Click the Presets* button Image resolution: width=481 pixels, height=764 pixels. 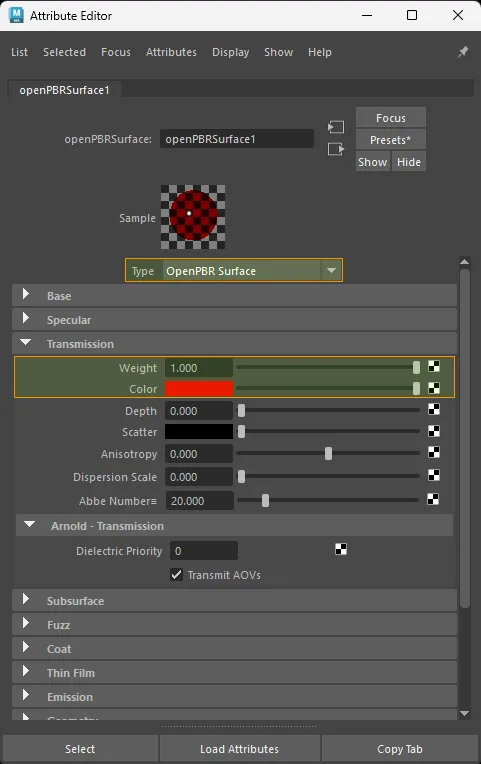pos(391,140)
